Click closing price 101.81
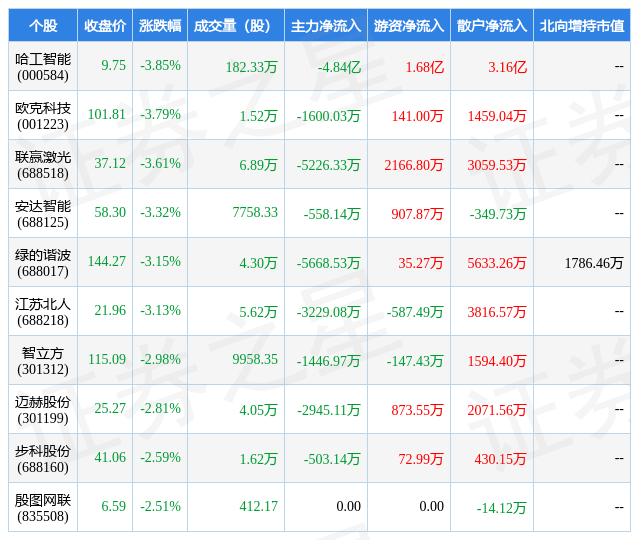 coord(107,114)
